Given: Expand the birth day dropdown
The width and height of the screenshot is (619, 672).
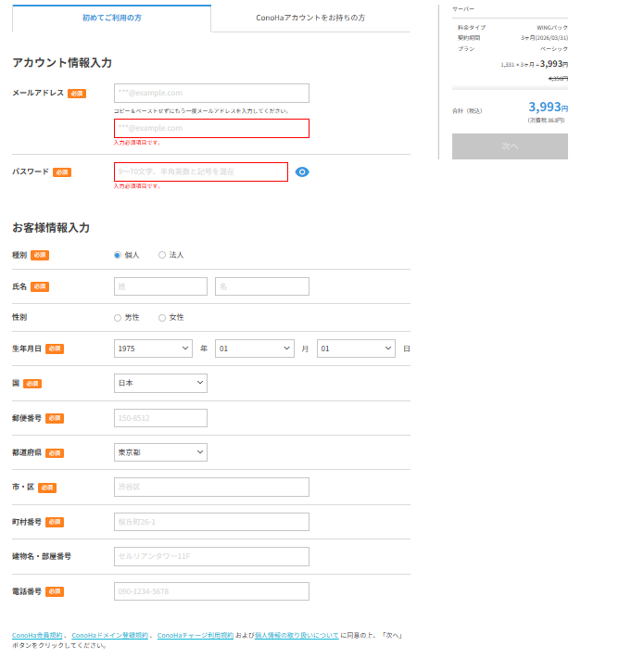Looking at the screenshot, I should [356, 349].
